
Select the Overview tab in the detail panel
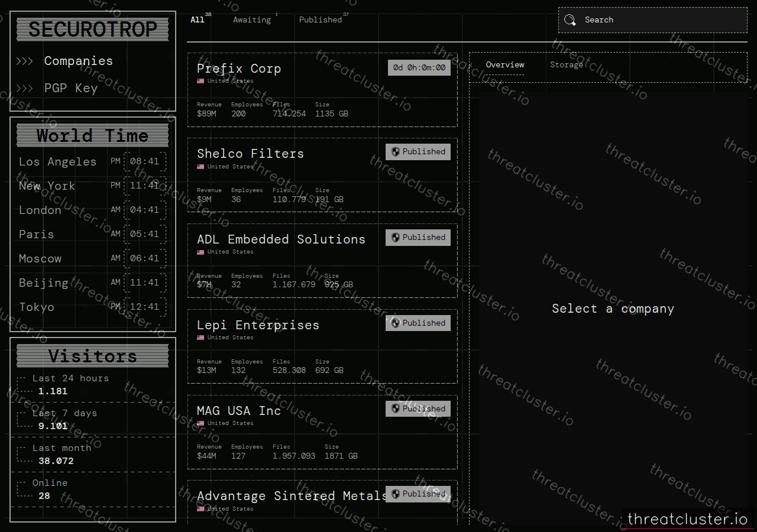click(505, 65)
